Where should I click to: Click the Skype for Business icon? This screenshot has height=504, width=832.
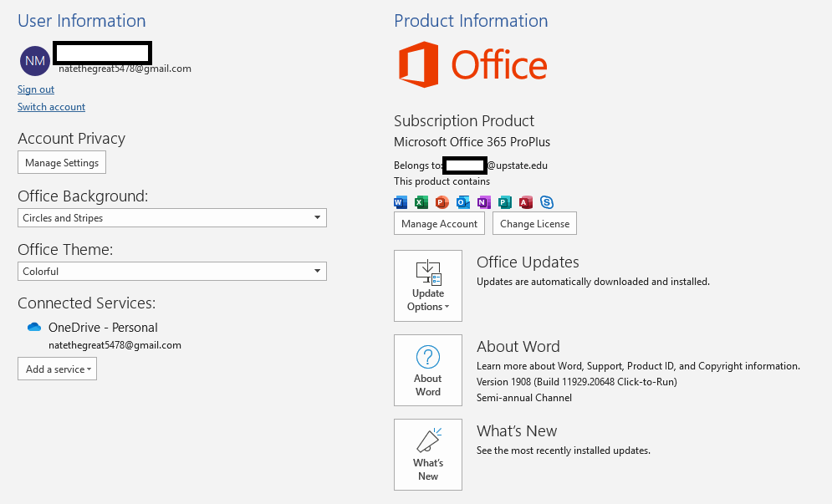tap(547, 202)
